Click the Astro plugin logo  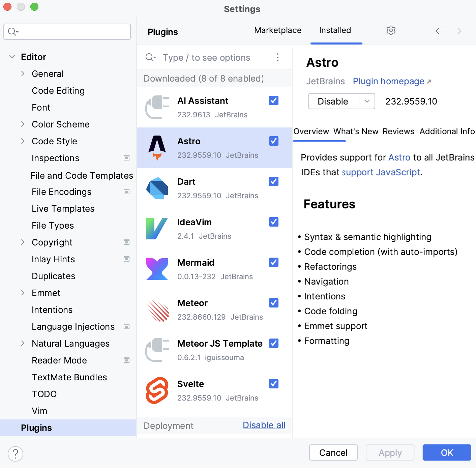coord(157,148)
